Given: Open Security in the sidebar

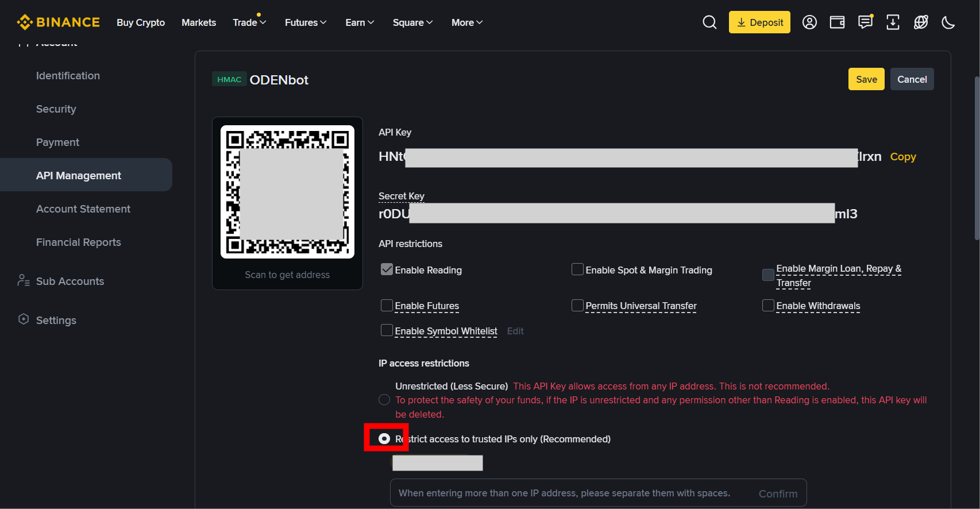Looking at the screenshot, I should 56,109.
